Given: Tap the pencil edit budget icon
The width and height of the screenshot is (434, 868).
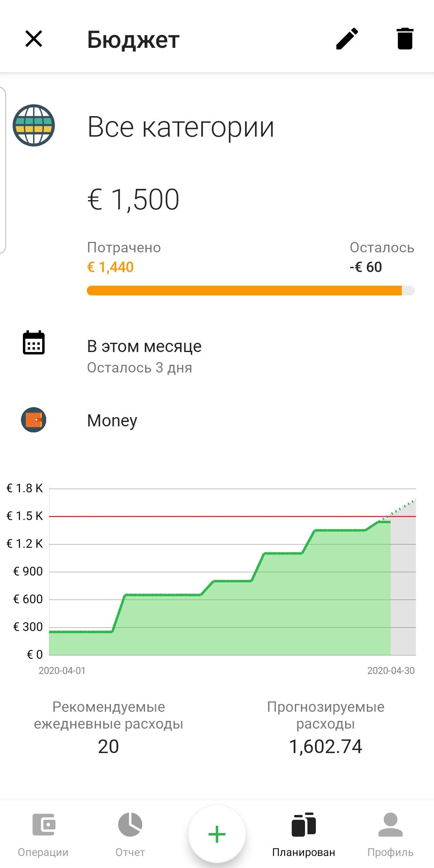Looking at the screenshot, I should tap(347, 39).
